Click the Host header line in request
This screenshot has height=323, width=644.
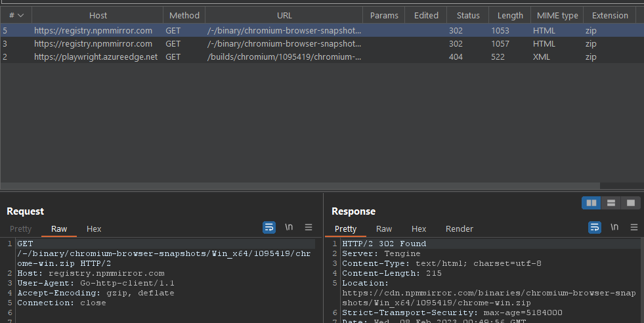pyautogui.click(x=91, y=273)
